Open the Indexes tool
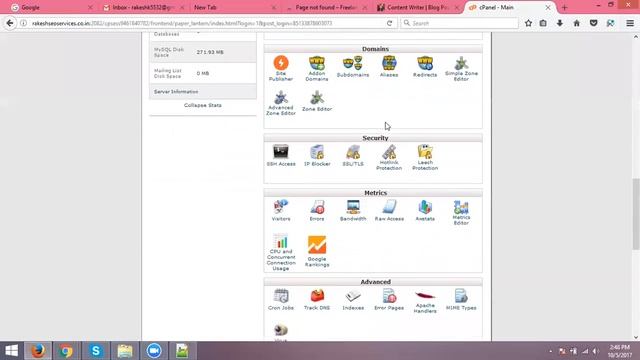The width and height of the screenshot is (640, 360). (353, 300)
